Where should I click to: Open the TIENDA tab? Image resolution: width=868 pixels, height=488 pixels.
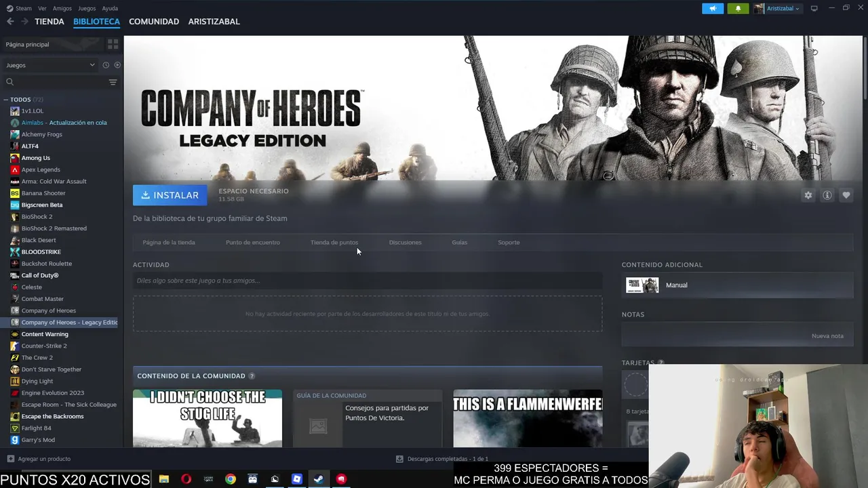tap(50, 22)
